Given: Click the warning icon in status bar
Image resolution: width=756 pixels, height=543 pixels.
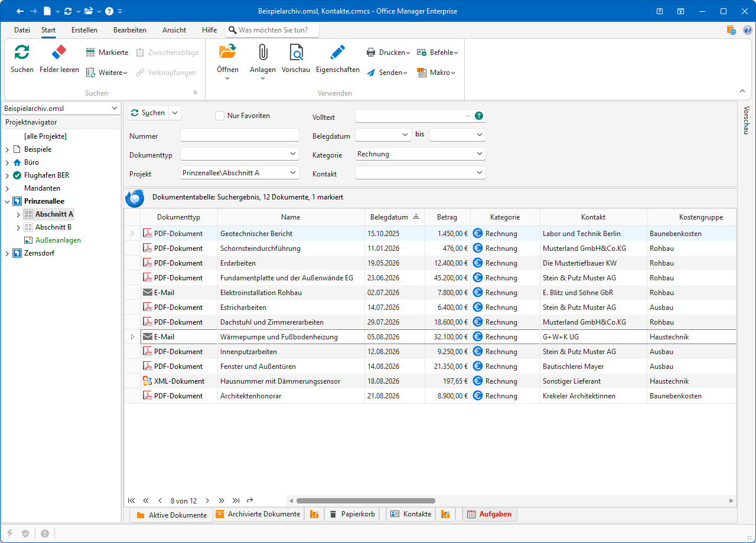Looking at the screenshot, I should (45, 533).
